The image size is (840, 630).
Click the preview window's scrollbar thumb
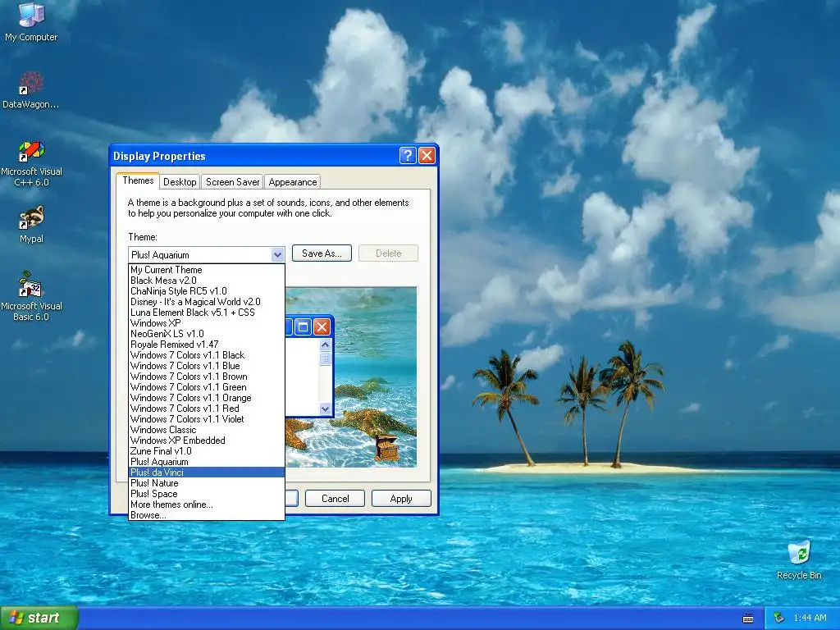click(x=325, y=358)
